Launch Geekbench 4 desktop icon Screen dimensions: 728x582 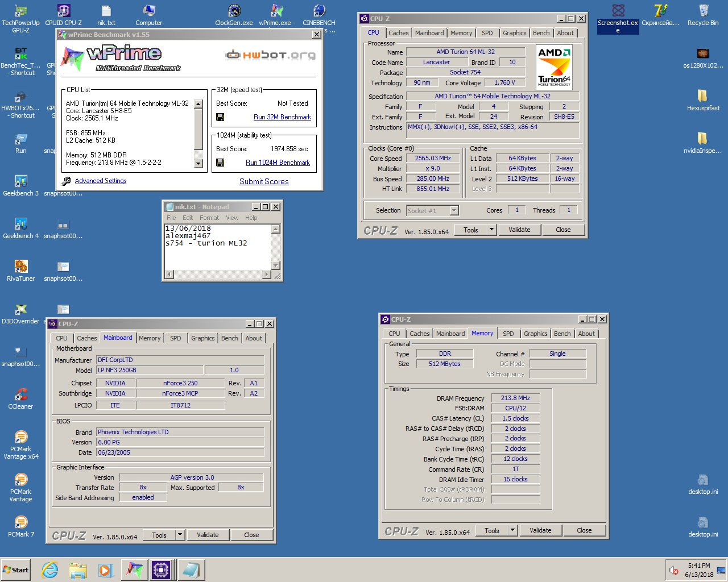pyautogui.click(x=21, y=228)
